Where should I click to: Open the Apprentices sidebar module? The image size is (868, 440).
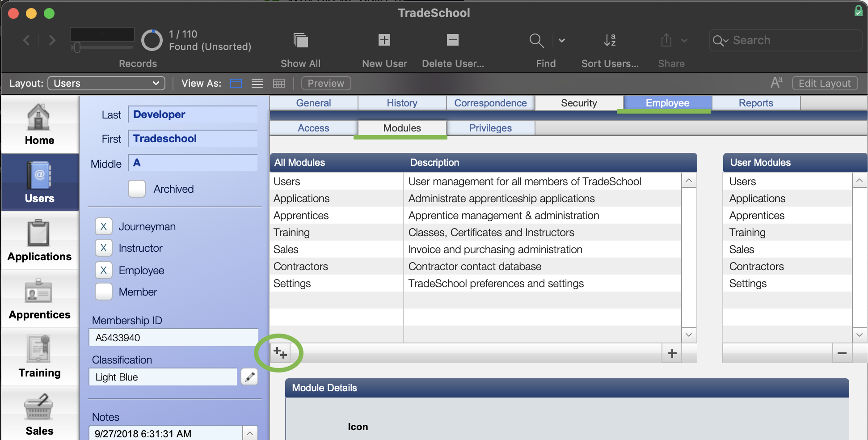click(x=39, y=299)
